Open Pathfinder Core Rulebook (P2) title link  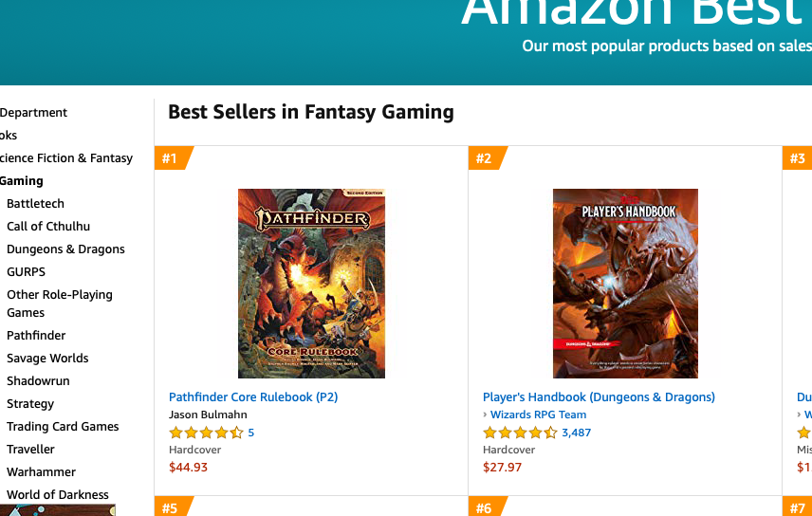coord(253,396)
